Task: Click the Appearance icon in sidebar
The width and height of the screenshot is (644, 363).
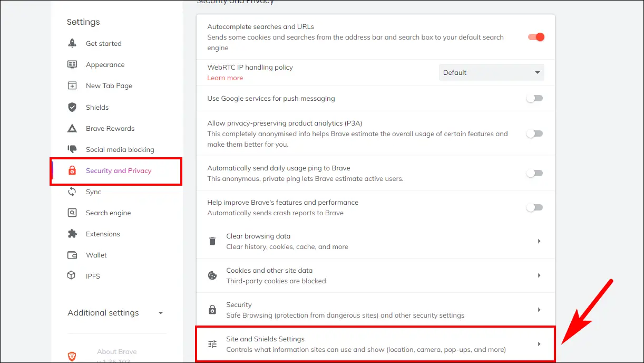Action: pyautogui.click(x=72, y=64)
